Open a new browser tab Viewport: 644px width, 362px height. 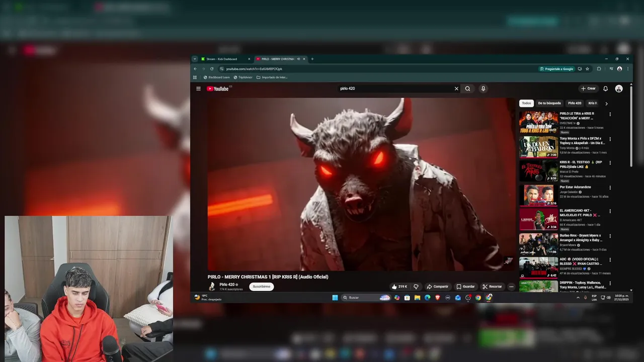point(312,59)
